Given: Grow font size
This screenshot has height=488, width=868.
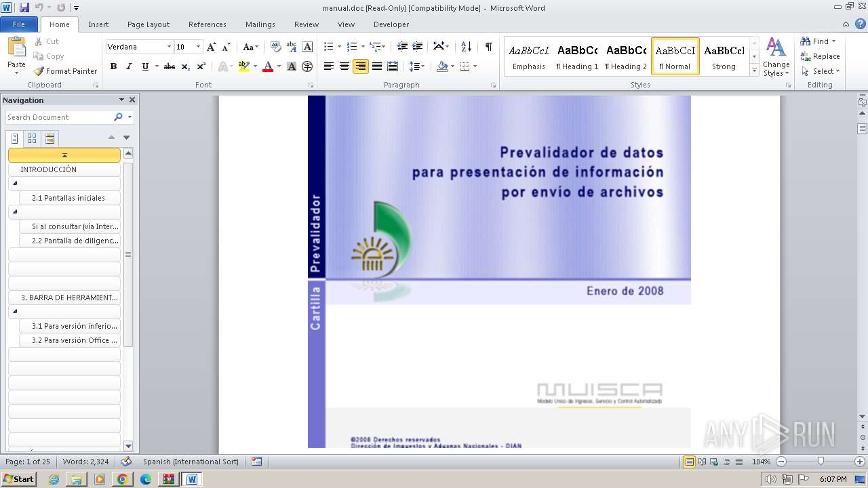Looking at the screenshot, I should pyautogui.click(x=212, y=47).
